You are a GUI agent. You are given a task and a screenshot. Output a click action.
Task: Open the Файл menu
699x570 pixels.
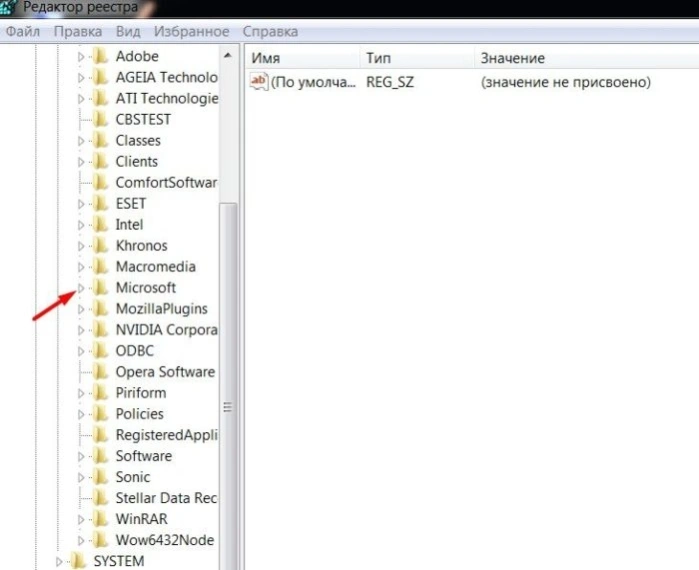22,32
